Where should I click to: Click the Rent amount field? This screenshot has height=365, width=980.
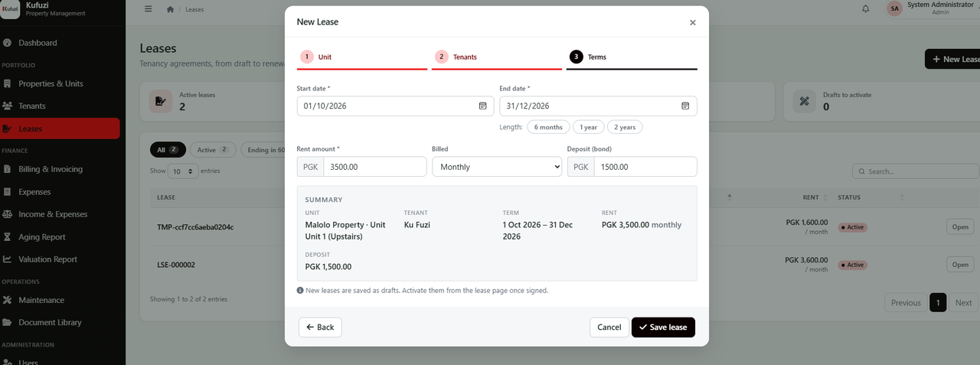(x=375, y=167)
